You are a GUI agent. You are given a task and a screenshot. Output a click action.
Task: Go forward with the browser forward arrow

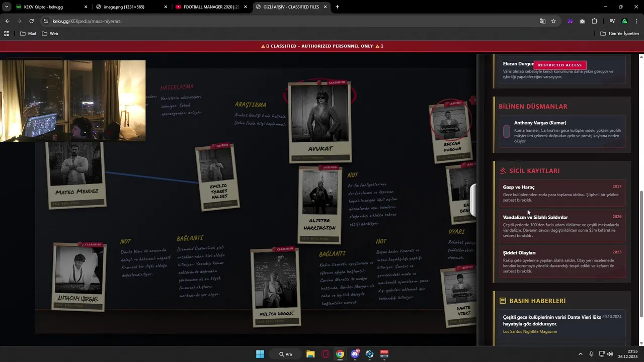(x=19, y=21)
